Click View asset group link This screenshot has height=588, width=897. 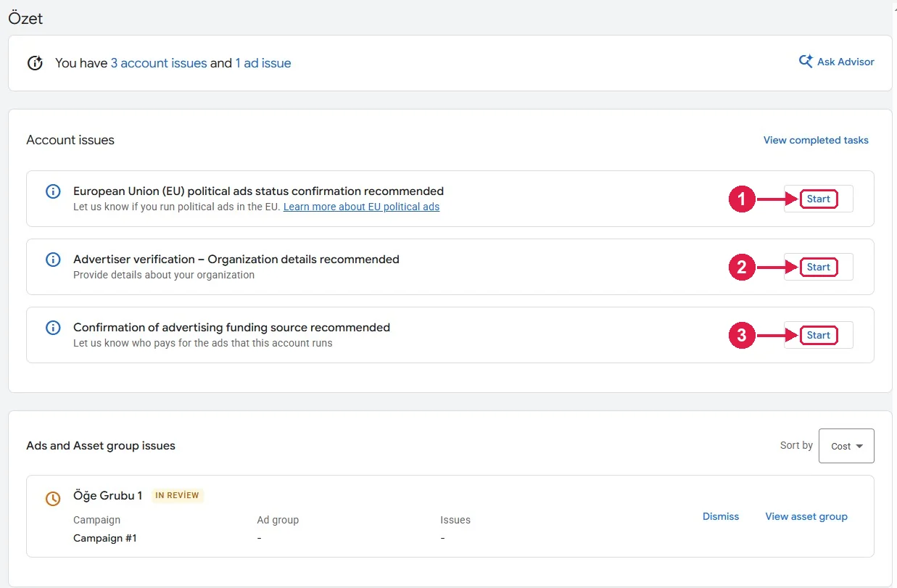click(806, 516)
